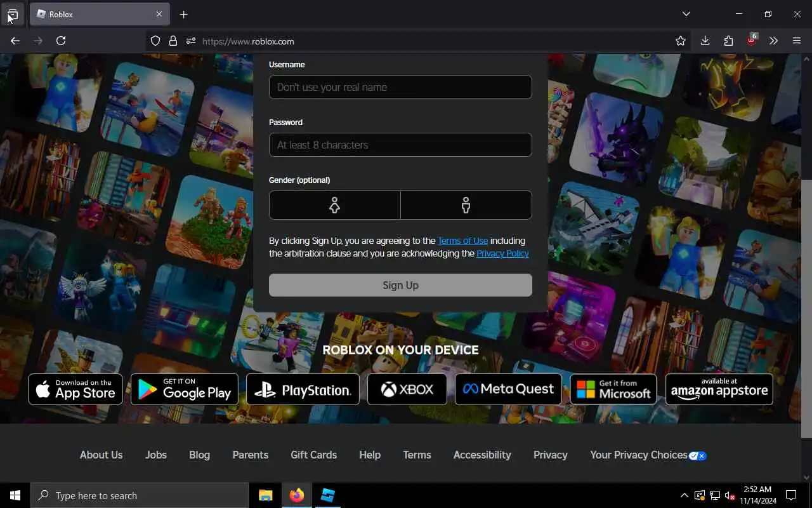Open the Meta Quest badge
Viewport: 812px width, 508px height.
tap(508, 389)
